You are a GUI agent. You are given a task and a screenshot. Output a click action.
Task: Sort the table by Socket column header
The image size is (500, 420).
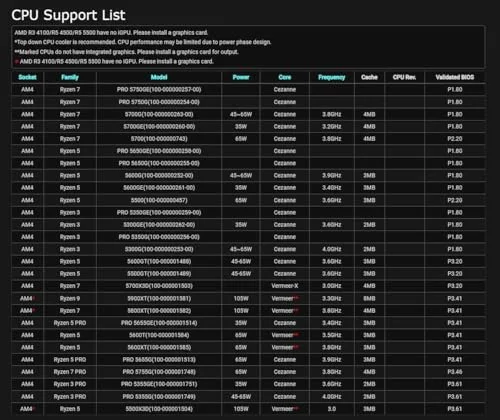click(27, 77)
